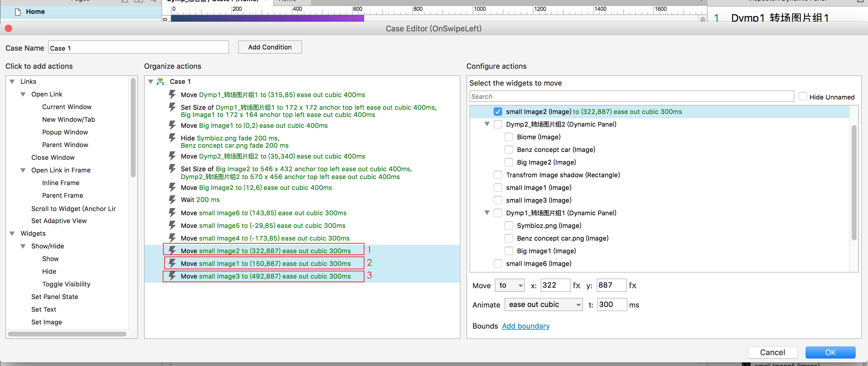Open the Animate ease out cubic dropdown

(543, 305)
